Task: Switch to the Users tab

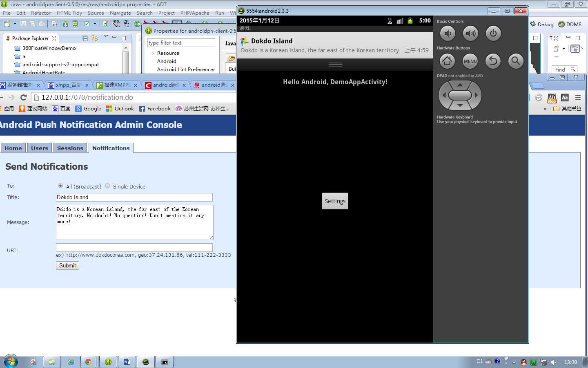Action: point(40,148)
